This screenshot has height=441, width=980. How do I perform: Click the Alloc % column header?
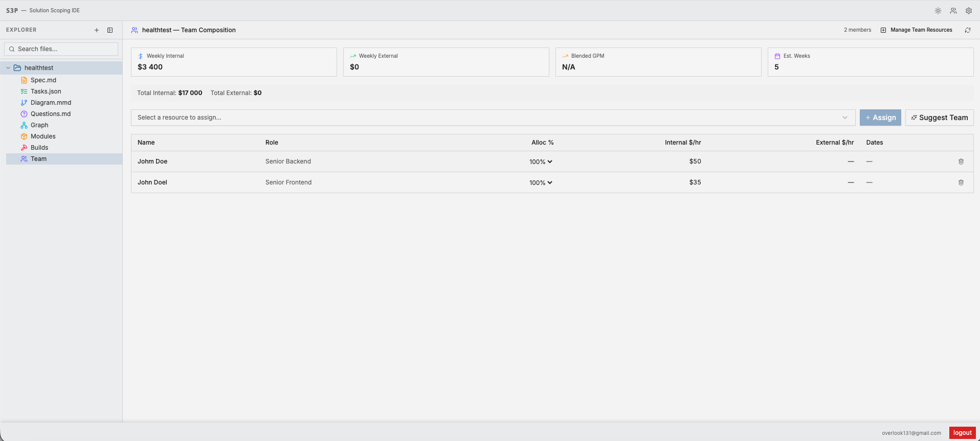(542, 143)
